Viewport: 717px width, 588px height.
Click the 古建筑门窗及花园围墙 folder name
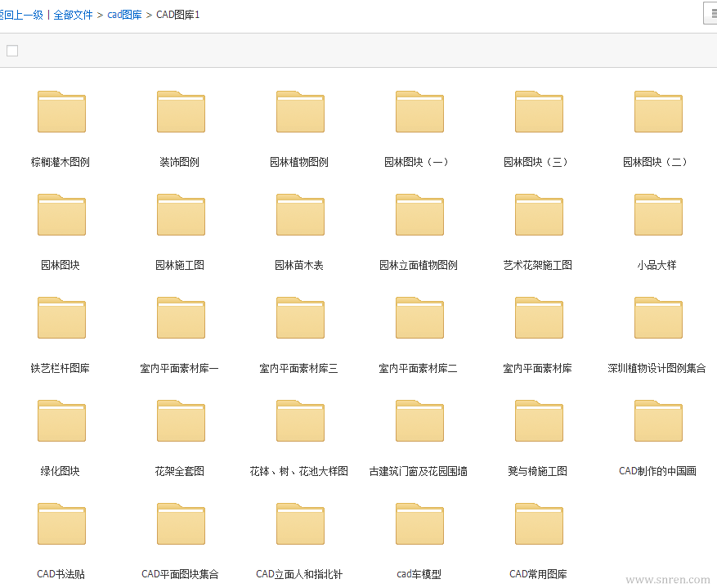[419, 471]
